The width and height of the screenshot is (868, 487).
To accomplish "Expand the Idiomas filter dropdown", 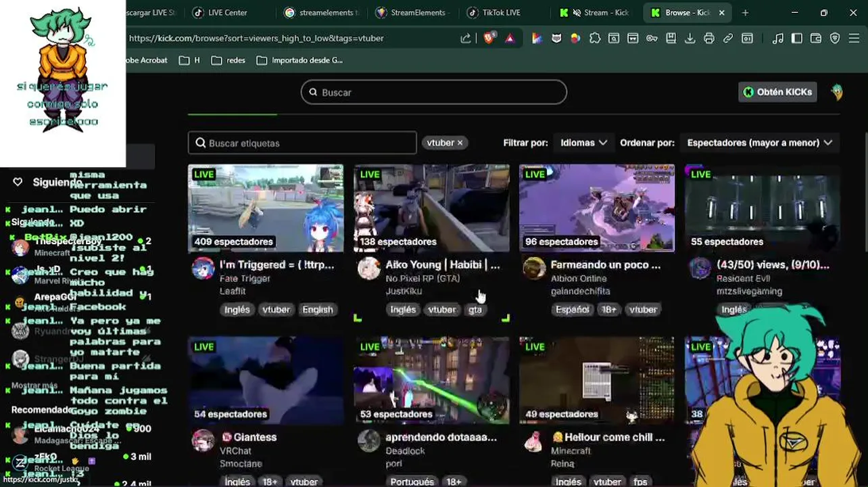I will click(x=583, y=143).
